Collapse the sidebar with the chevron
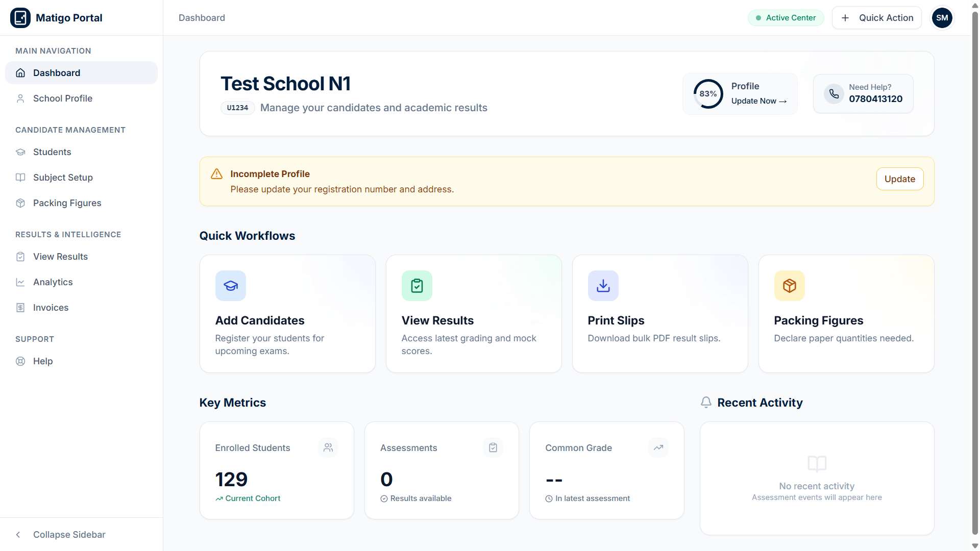Screen dimensions: 980x551 tap(18, 535)
